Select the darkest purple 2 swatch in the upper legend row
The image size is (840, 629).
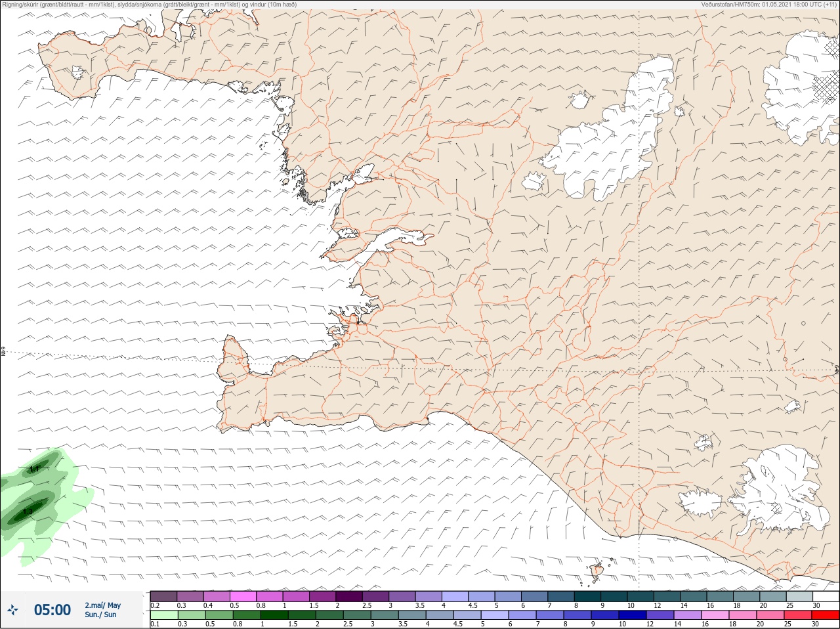click(x=349, y=596)
